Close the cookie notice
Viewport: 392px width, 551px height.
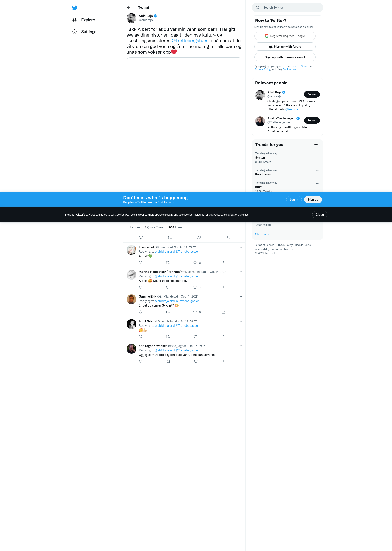(x=320, y=215)
